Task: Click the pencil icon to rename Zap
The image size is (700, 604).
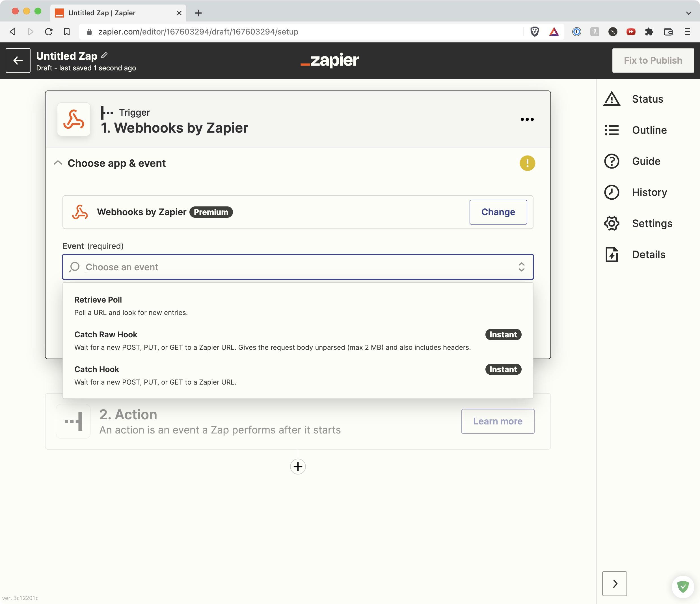Action: pos(104,55)
